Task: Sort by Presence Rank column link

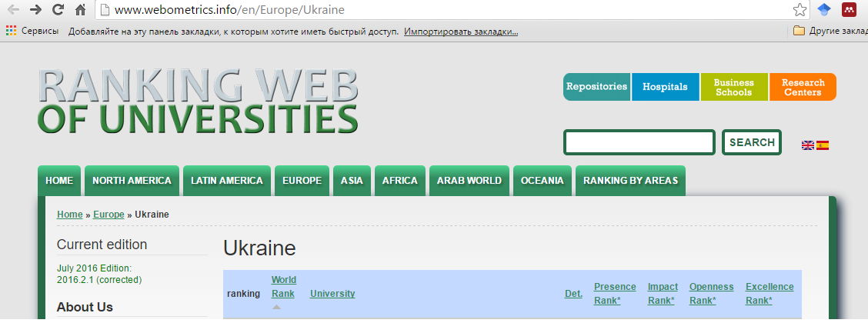Action: click(615, 293)
